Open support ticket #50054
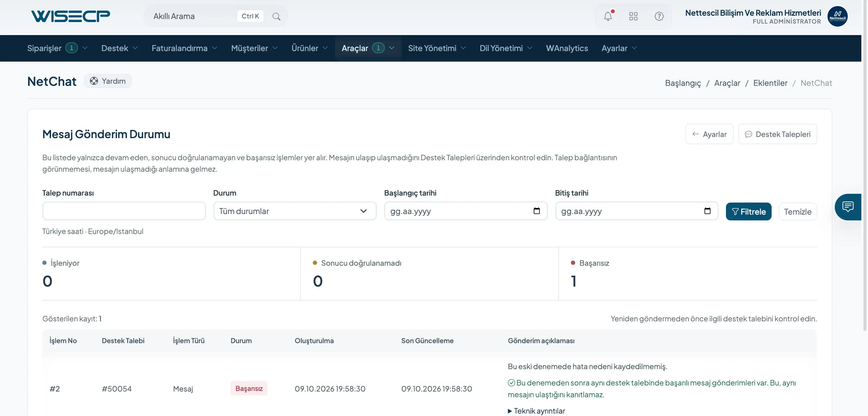868x416 pixels. (x=117, y=389)
